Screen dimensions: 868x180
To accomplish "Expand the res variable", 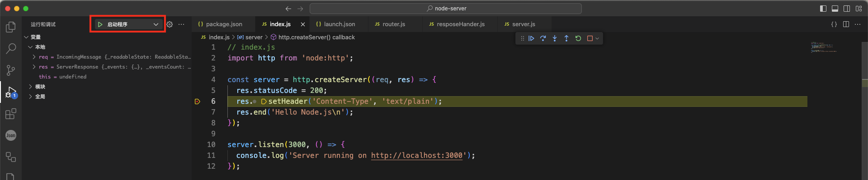I will (x=34, y=67).
